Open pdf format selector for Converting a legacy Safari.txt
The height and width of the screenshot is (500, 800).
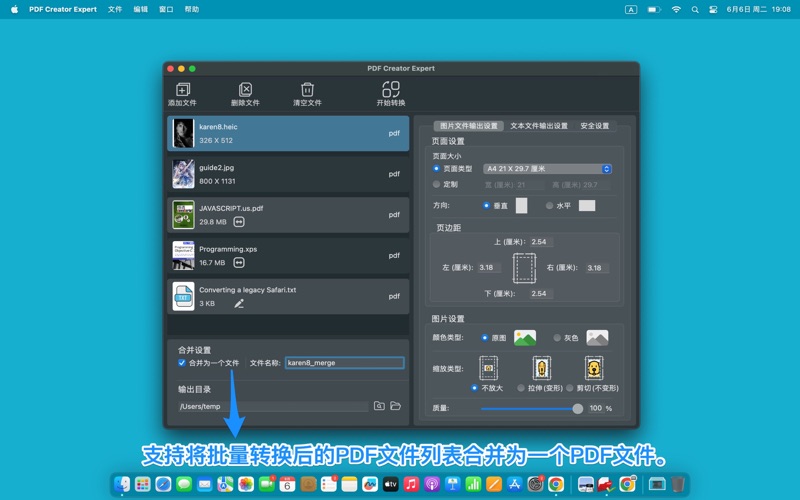point(394,296)
